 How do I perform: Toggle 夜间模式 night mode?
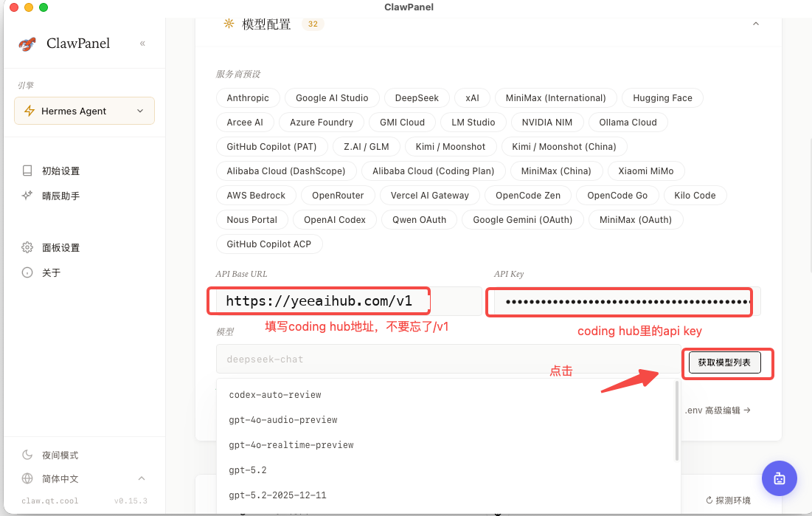click(60, 455)
